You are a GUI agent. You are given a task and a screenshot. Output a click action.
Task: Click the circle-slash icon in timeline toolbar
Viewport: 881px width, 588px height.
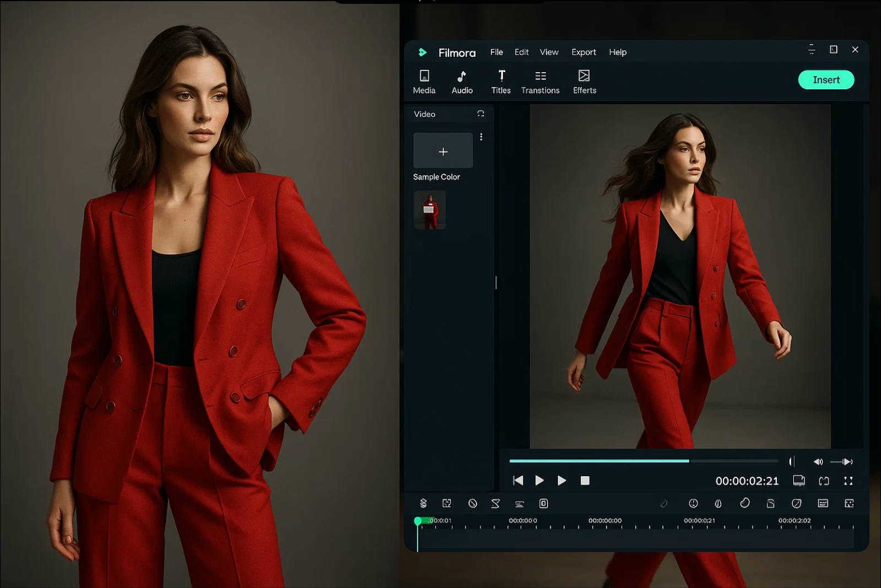473,503
